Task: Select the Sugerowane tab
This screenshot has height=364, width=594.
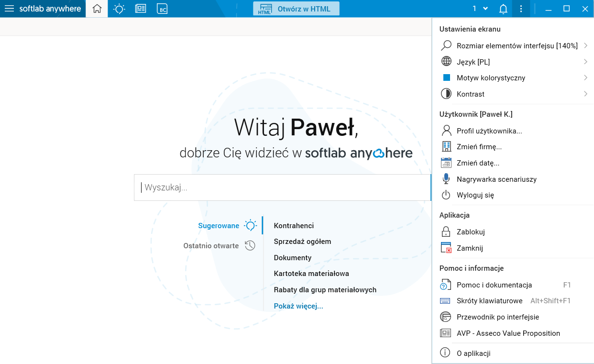Action: pos(219,226)
